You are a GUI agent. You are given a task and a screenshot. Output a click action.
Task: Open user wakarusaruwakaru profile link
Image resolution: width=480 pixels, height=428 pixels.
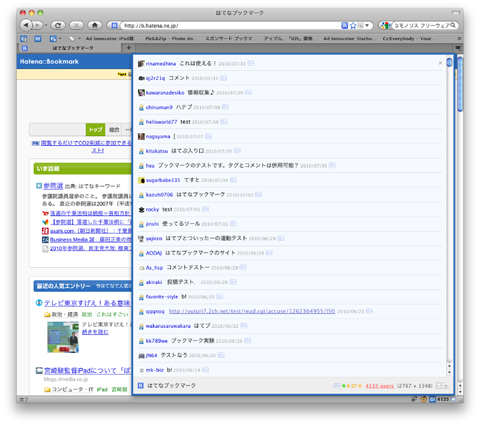pos(168,326)
